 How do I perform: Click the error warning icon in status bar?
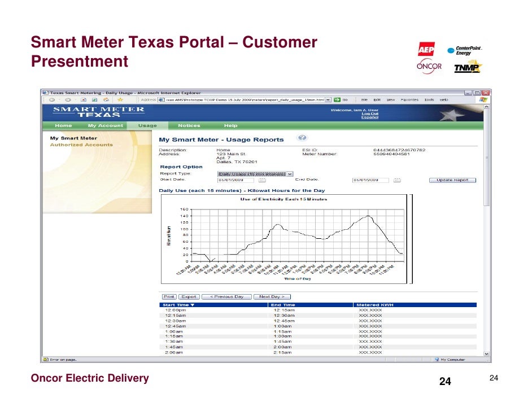46,360
